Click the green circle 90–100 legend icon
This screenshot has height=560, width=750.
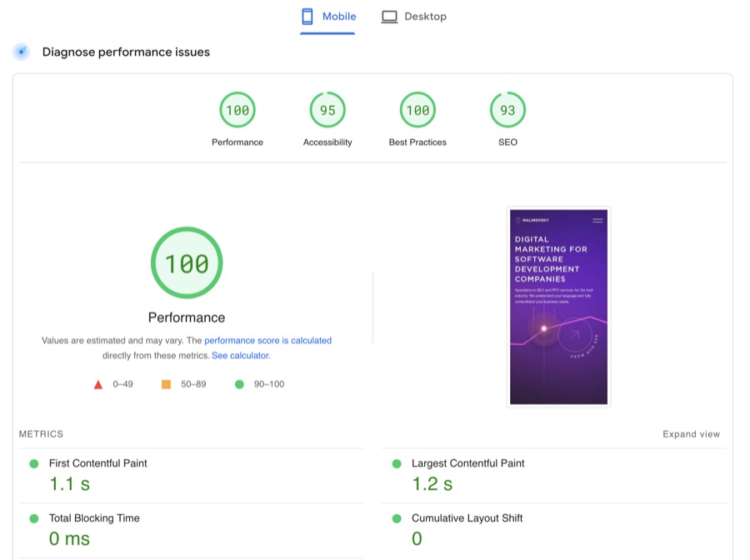[x=240, y=384]
